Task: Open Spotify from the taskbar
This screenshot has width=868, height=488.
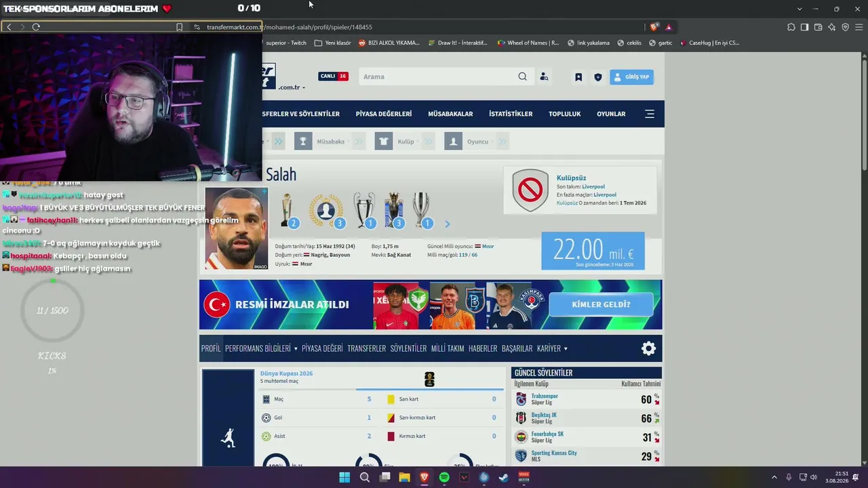Action: tap(444, 477)
